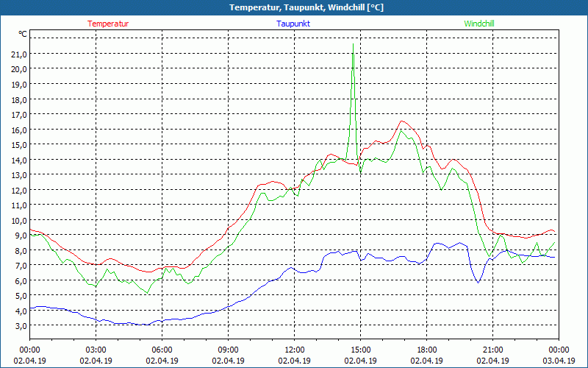588x368 pixels.
Task: Click the green Windchill spike peak before 15:00
Action: click(354, 44)
